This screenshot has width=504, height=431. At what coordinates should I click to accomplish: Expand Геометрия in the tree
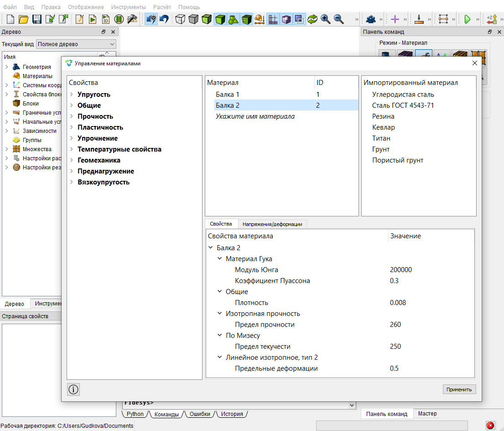click(7, 67)
